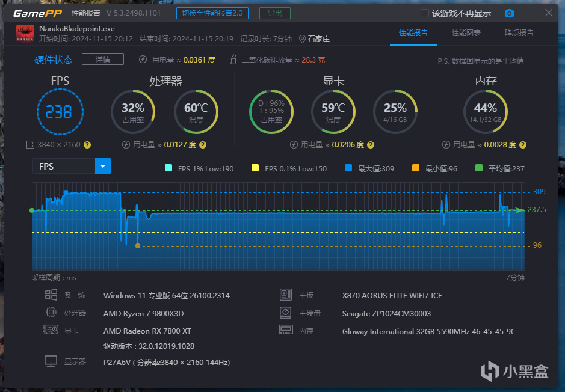Open help icon next to processor 0.0127 度
The width and height of the screenshot is (565, 392).
coord(203,145)
